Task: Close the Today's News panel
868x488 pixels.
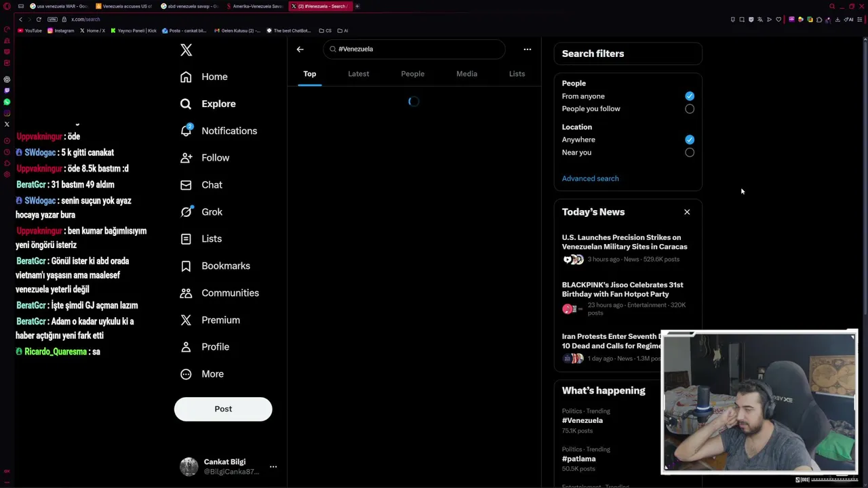Action: point(687,212)
